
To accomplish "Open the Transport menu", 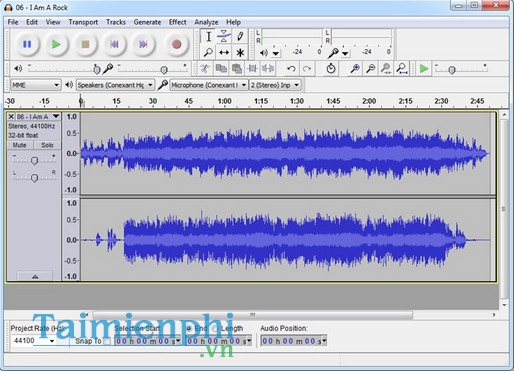I will (x=83, y=22).
